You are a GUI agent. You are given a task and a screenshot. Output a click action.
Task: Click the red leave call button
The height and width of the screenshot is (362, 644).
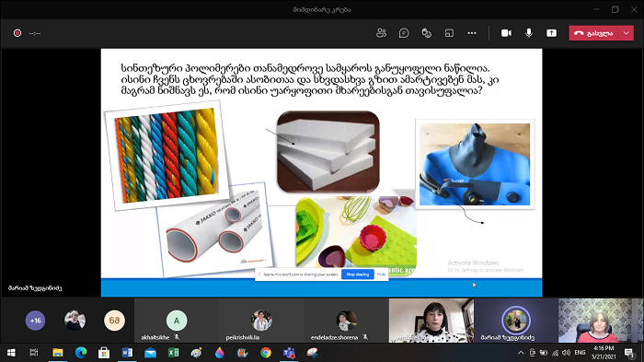(x=593, y=33)
